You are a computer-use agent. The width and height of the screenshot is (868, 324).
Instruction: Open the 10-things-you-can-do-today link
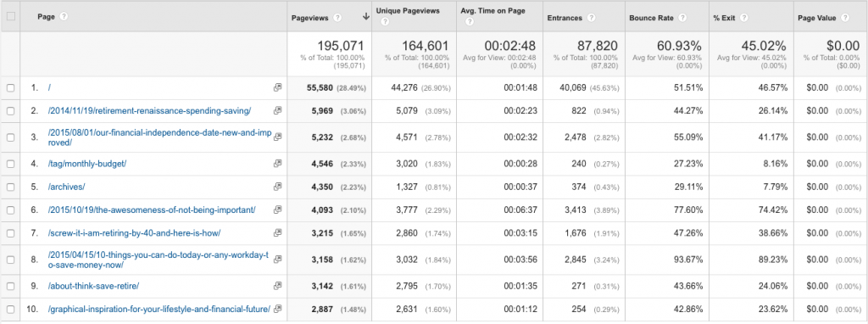point(159,260)
